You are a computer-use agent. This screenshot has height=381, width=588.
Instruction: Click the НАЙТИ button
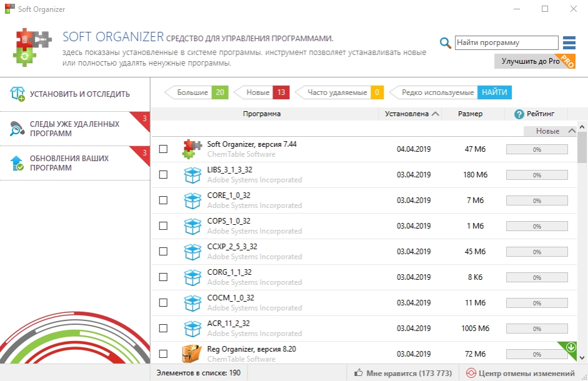(x=494, y=92)
